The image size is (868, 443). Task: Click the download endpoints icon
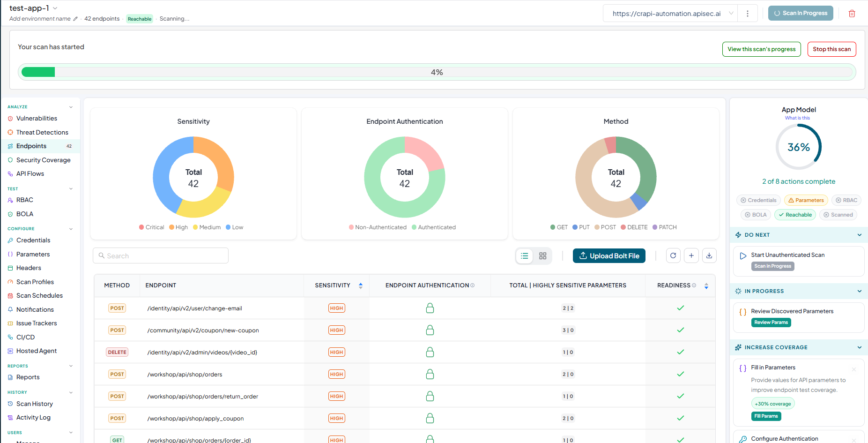tap(709, 255)
